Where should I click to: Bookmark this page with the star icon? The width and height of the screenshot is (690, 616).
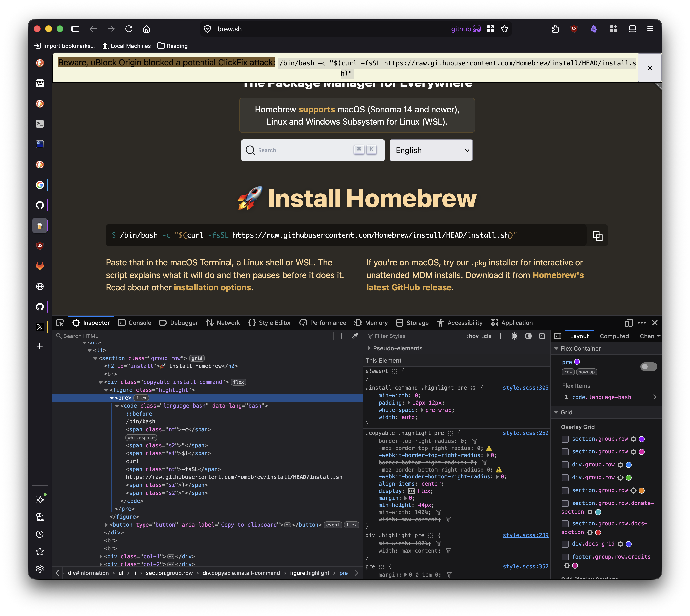[x=504, y=29]
